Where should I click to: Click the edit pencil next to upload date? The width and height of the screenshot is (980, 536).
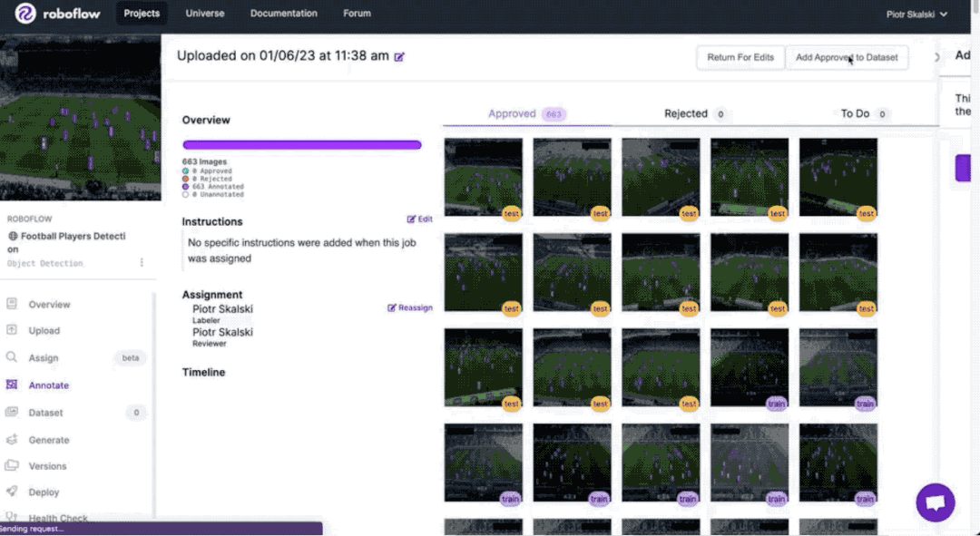(397, 56)
